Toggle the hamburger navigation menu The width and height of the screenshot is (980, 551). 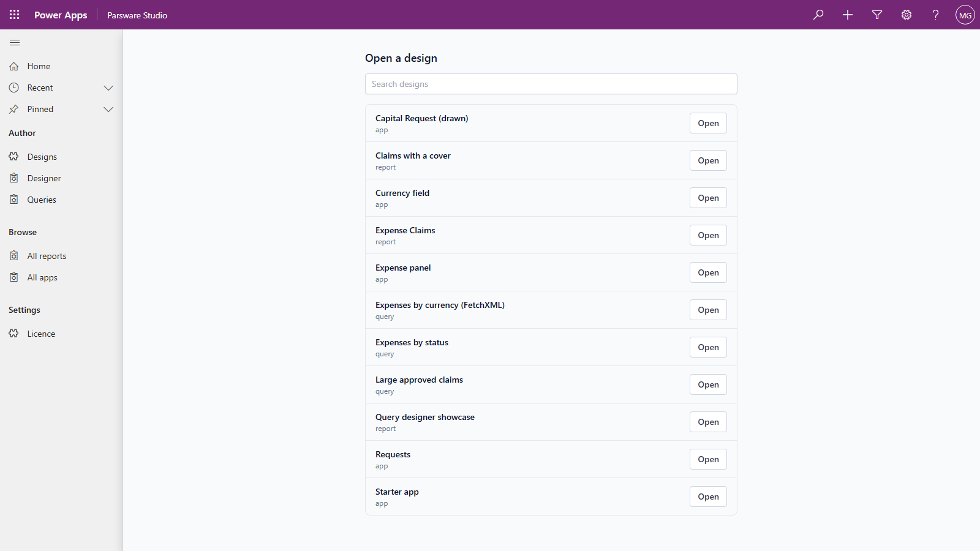point(15,42)
